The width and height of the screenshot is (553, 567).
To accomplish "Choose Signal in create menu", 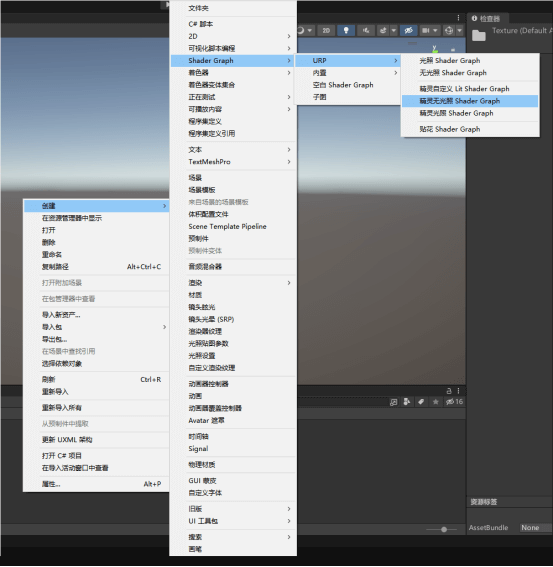I will [233, 448].
